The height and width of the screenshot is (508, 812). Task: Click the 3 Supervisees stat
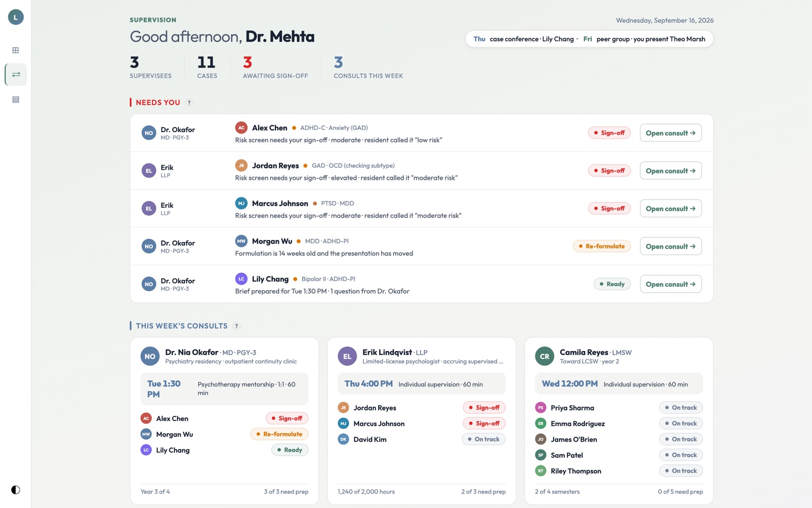click(x=151, y=68)
